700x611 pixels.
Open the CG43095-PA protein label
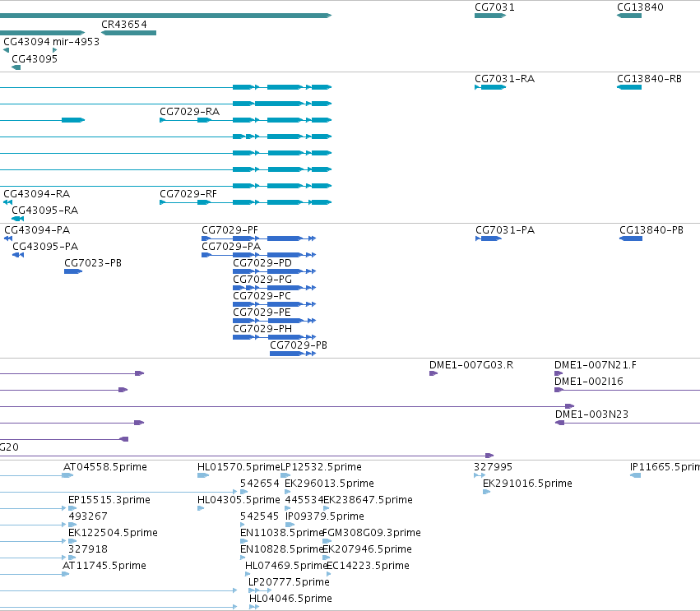(x=45, y=247)
